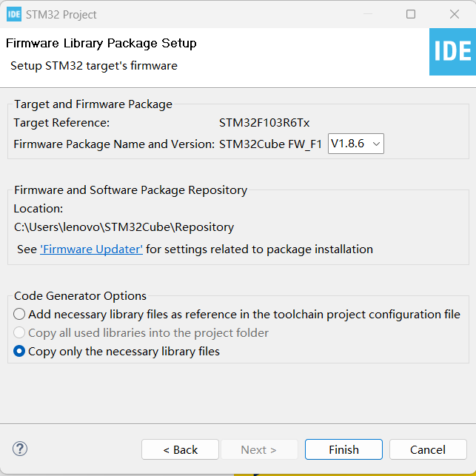Click the repository path C:\Users\lenovo\STM32Cube\Repository
Screen dimensions: 476x476
pos(124,227)
